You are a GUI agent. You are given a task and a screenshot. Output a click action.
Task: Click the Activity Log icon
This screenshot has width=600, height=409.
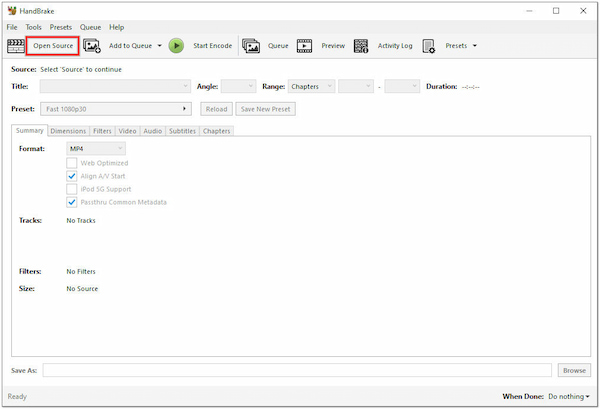point(361,46)
